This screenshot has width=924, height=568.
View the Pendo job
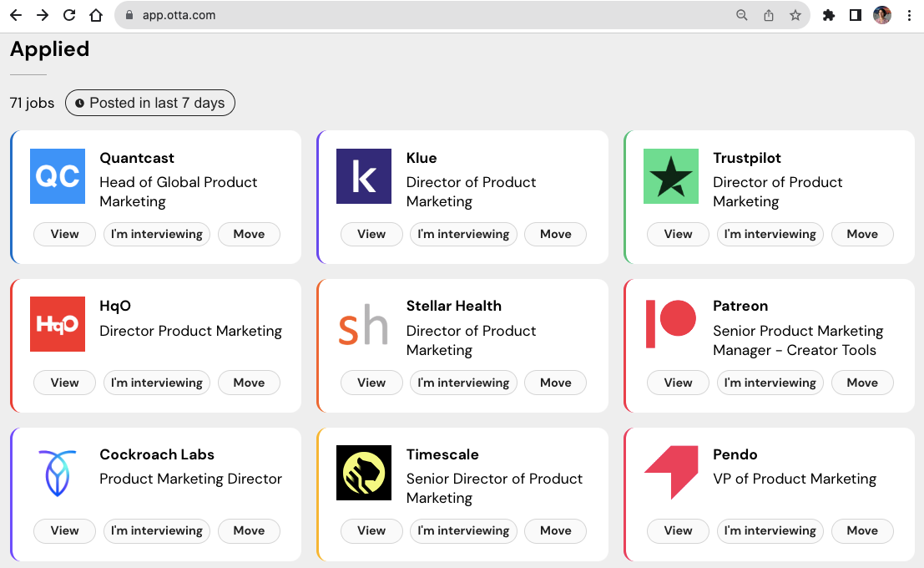click(x=678, y=531)
